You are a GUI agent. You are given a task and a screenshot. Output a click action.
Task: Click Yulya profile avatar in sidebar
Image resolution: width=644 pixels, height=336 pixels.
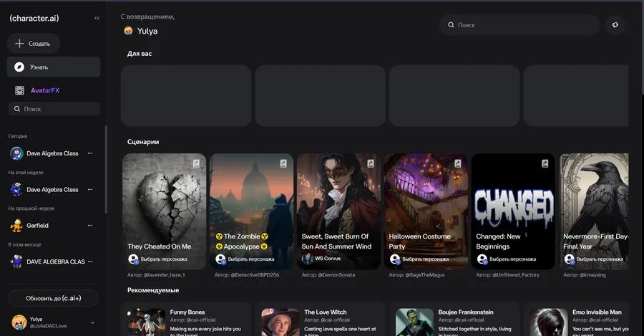coord(19,322)
